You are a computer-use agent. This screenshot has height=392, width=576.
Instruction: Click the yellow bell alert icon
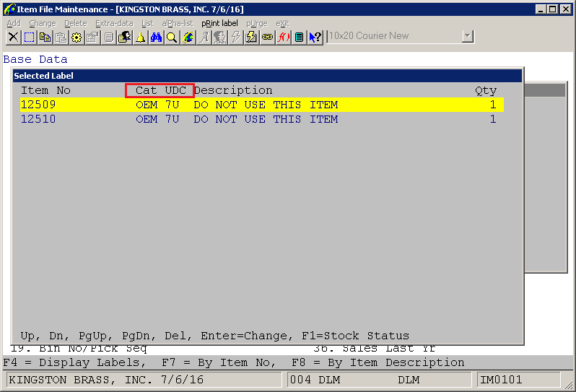tap(140, 37)
